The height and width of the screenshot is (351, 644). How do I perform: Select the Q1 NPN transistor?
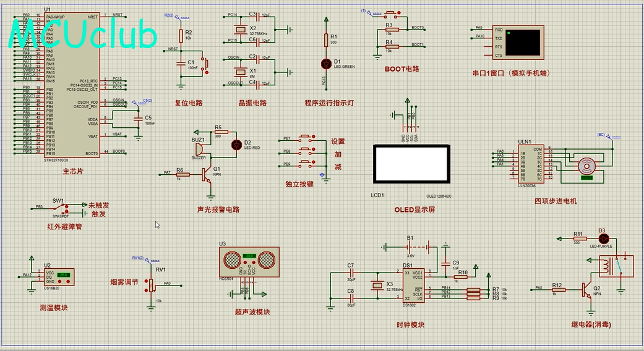207,175
